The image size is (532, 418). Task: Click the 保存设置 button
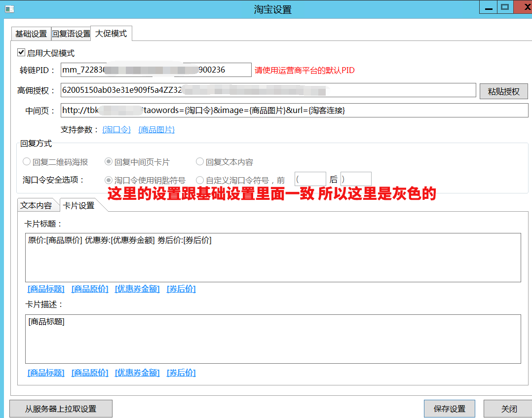[449, 409]
